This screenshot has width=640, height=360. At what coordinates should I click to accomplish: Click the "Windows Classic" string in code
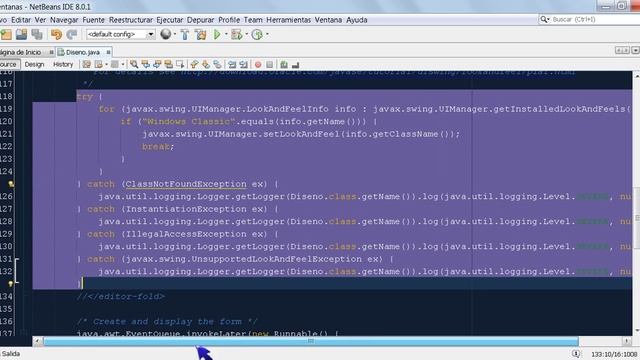click(x=189, y=122)
